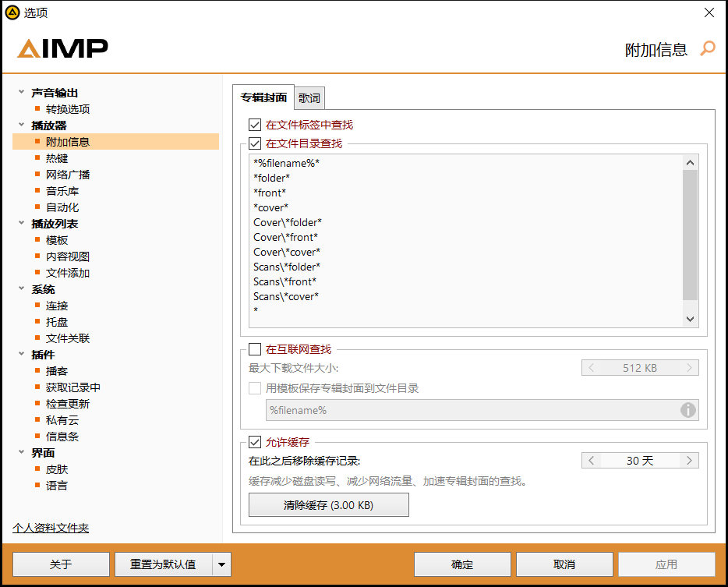
Task: Click the AIMP logo in the header
Action: click(62, 48)
